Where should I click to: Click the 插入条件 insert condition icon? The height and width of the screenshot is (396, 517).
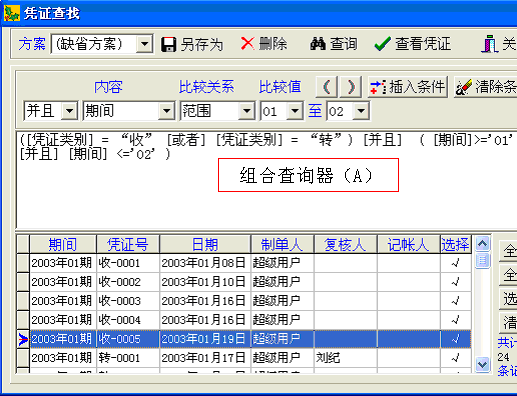click(378, 87)
